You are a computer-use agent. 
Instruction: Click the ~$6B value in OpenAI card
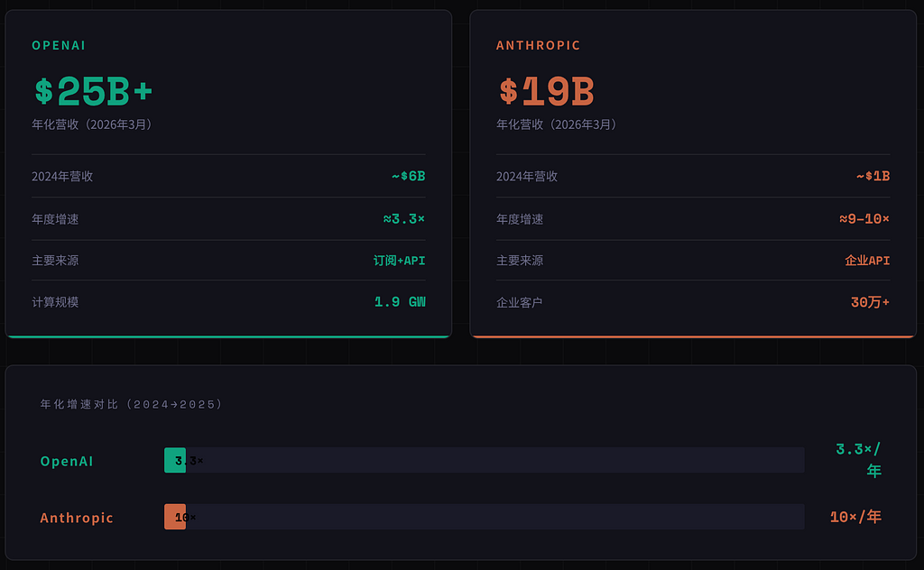tap(408, 176)
